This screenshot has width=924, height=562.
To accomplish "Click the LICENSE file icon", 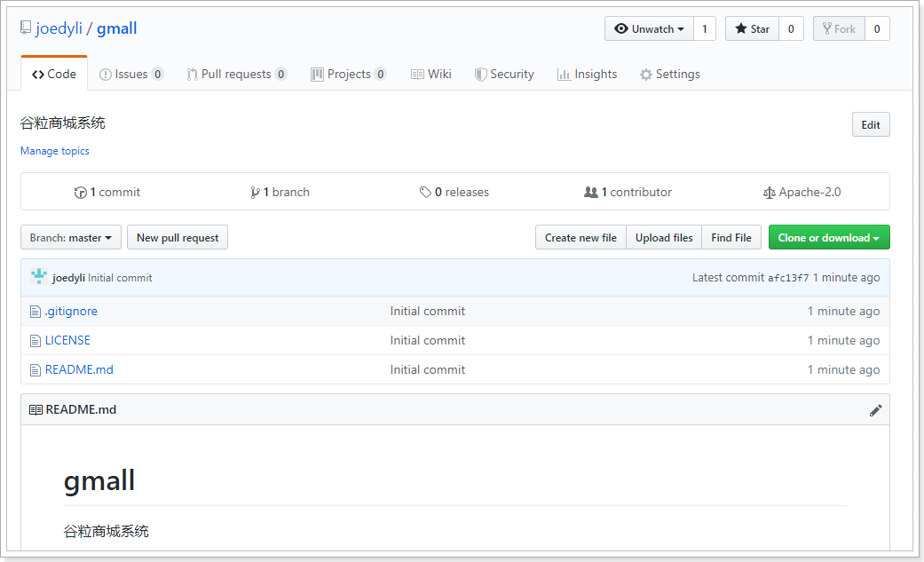I will pos(36,341).
